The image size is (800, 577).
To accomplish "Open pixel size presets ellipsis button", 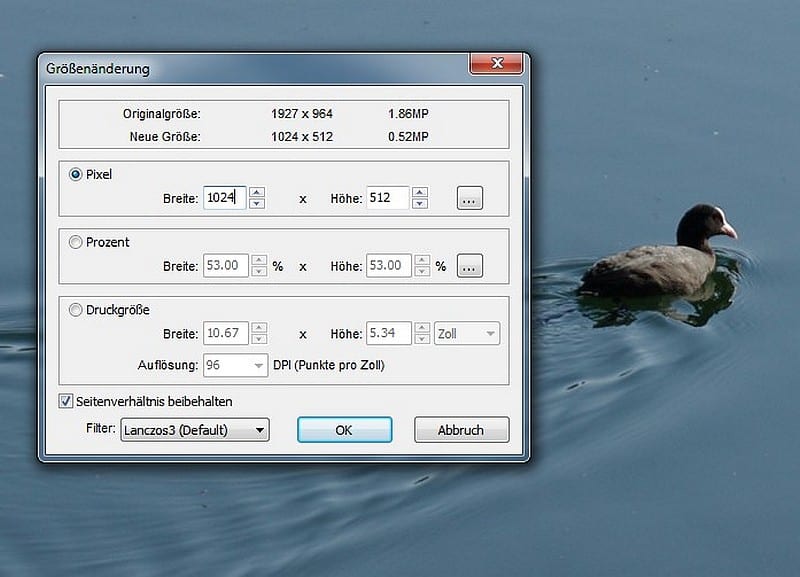I will pyautogui.click(x=469, y=198).
